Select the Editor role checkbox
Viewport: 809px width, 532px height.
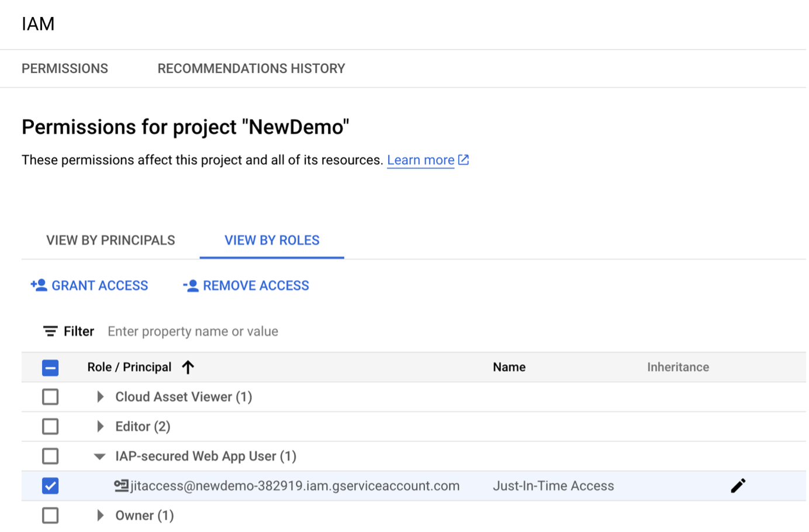coord(50,426)
